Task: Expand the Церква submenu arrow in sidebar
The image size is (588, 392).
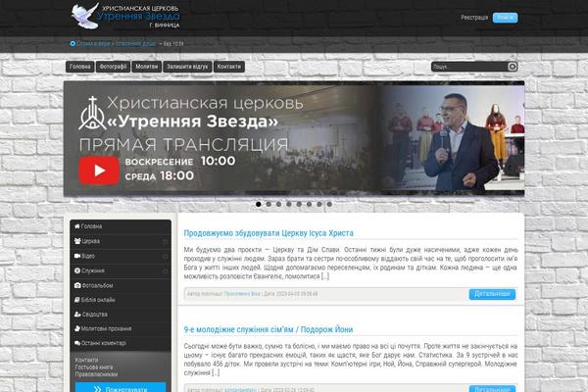Action: (x=165, y=242)
